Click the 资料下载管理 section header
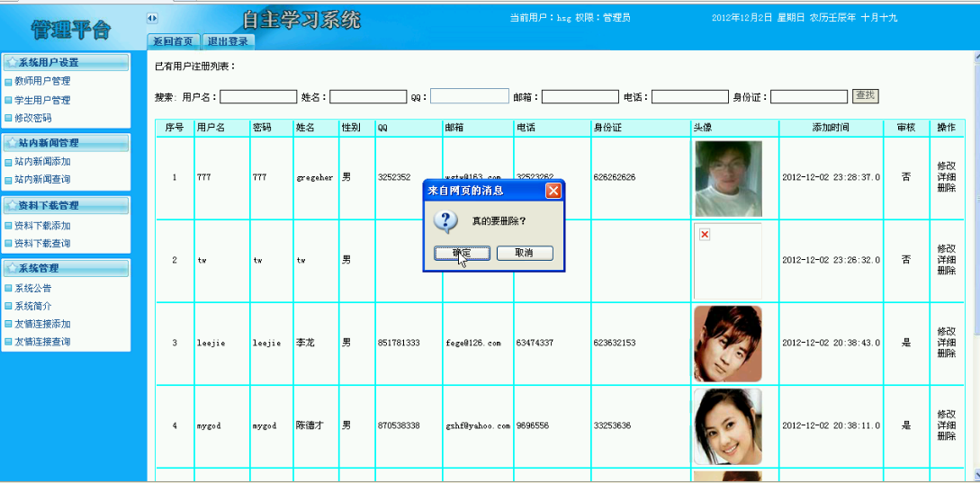This screenshot has width=980, height=483. (x=67, y=206)
